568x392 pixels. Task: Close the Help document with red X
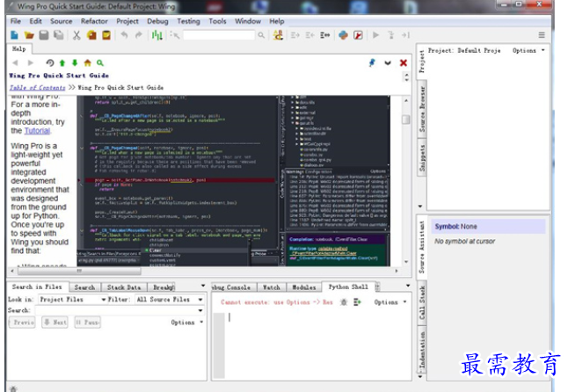tap(404, 63)
